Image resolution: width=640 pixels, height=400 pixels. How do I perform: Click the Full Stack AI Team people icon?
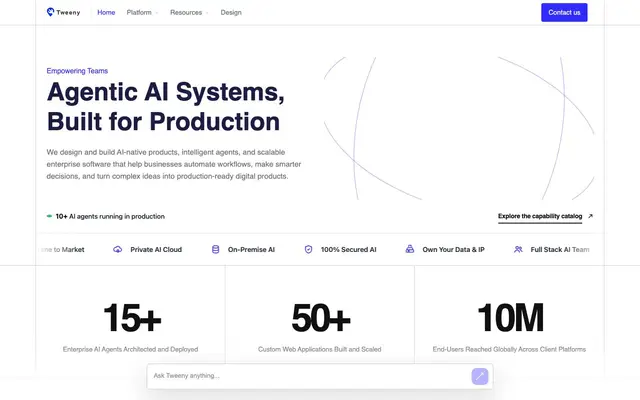click(518, 249)
